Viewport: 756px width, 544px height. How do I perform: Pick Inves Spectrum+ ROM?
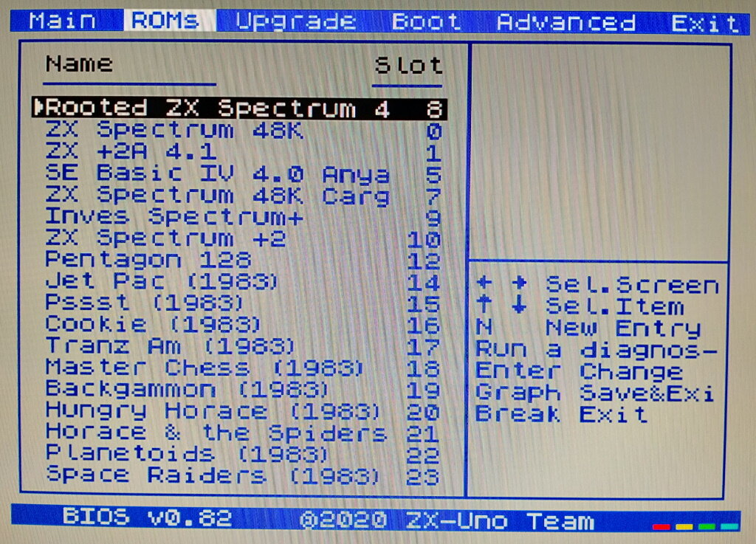point(244,217)
